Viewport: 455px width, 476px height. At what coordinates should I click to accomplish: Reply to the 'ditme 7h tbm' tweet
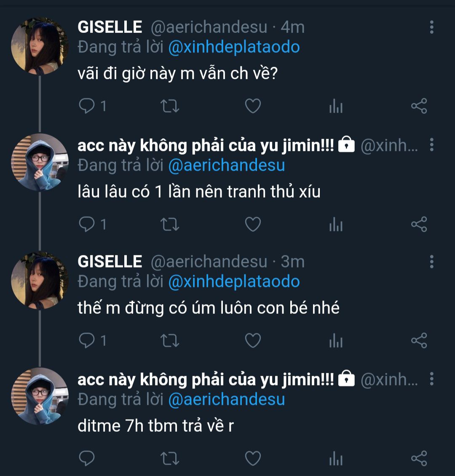click(87, 458)
